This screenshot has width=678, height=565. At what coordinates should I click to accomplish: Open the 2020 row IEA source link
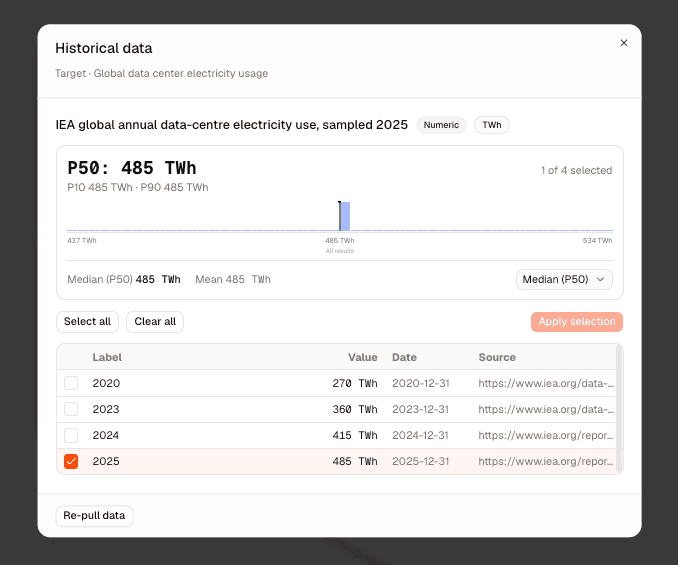point(546,383)
